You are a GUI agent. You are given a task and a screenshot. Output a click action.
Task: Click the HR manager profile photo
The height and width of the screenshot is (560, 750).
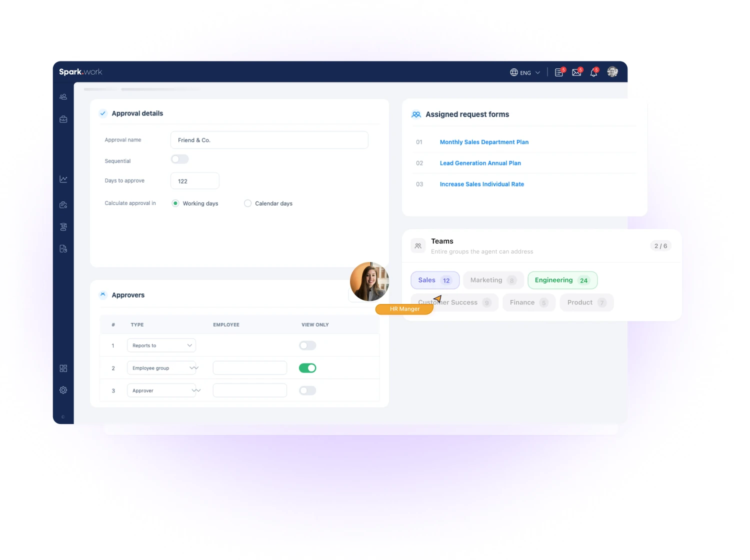(369, 281)
